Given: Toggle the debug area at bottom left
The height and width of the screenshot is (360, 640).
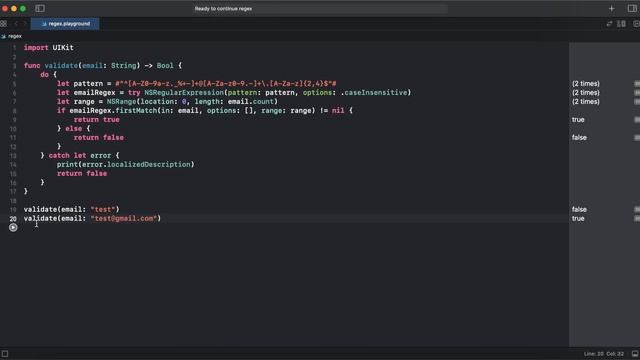Looking at the screenshot, I should (x=5, y=354).
